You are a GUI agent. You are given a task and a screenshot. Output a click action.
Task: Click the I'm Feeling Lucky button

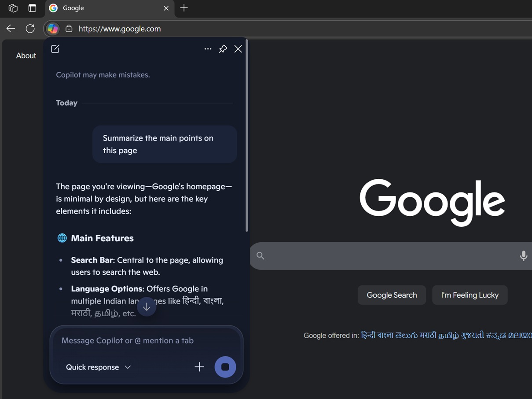(x=470, y=295)
